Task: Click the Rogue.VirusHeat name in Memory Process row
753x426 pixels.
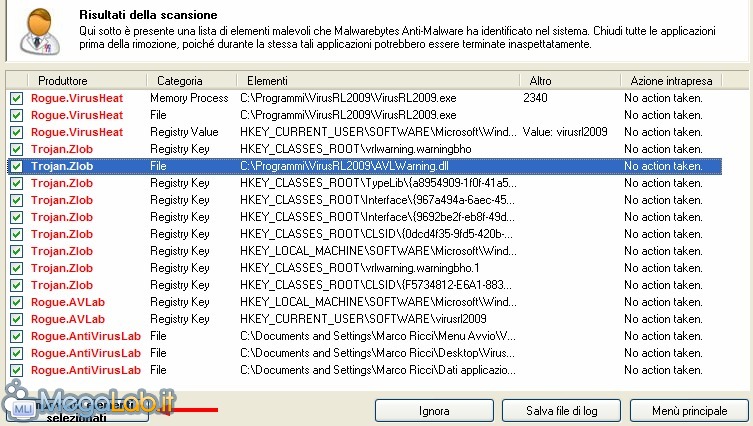Action: pyautogui.click(x=77, y=98)
